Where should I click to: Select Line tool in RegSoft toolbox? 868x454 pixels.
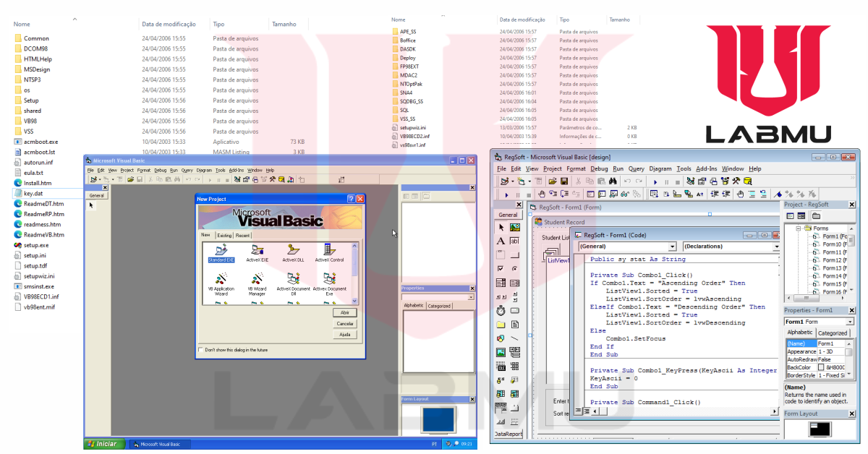(515, 338)
